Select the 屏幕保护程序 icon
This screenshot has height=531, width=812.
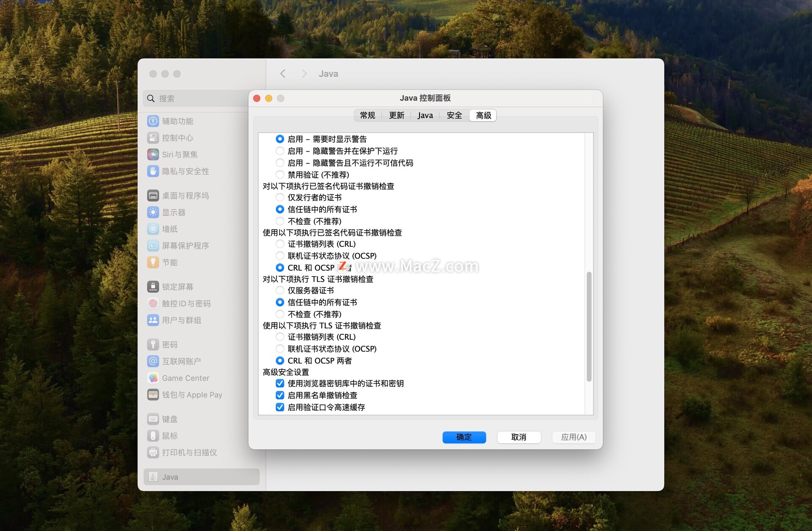point(153,246)
